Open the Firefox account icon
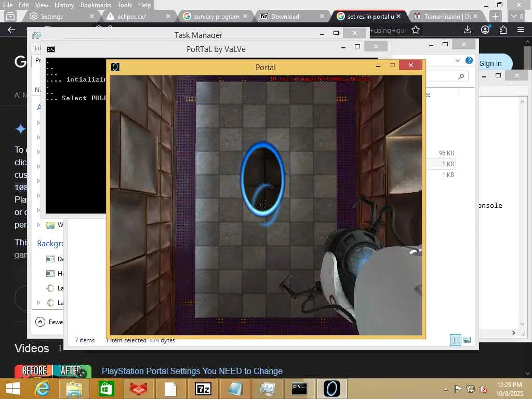 [x=485, y=30]
